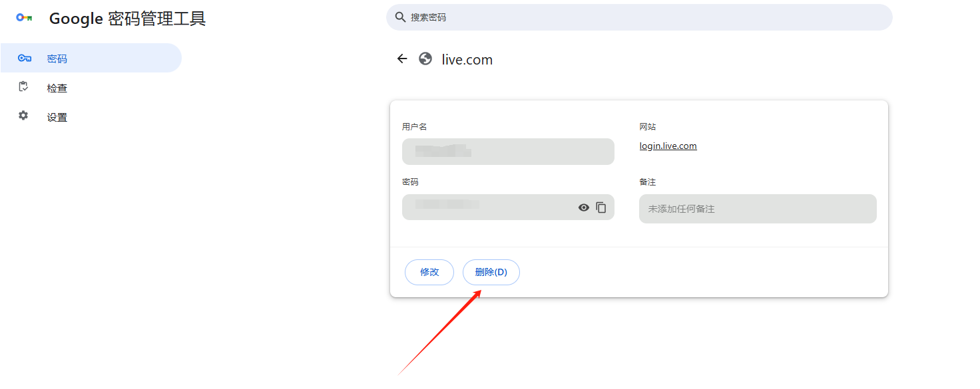Click the clipboard icon next to 检查

23,86
